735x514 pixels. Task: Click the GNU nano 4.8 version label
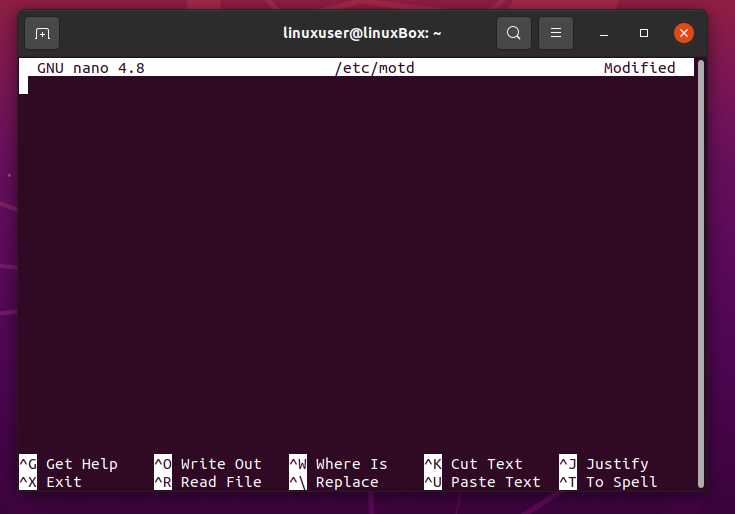[91, 68]
